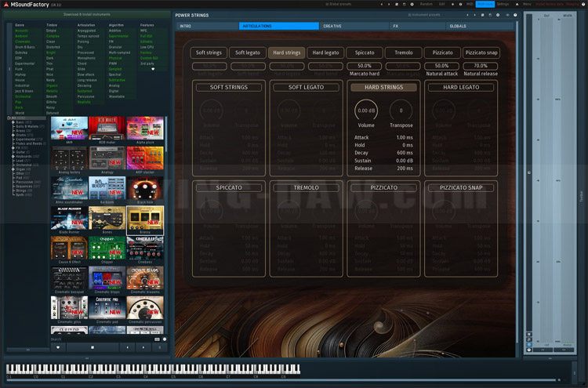Switch to the INTRO tab

(x=208, y=26)
